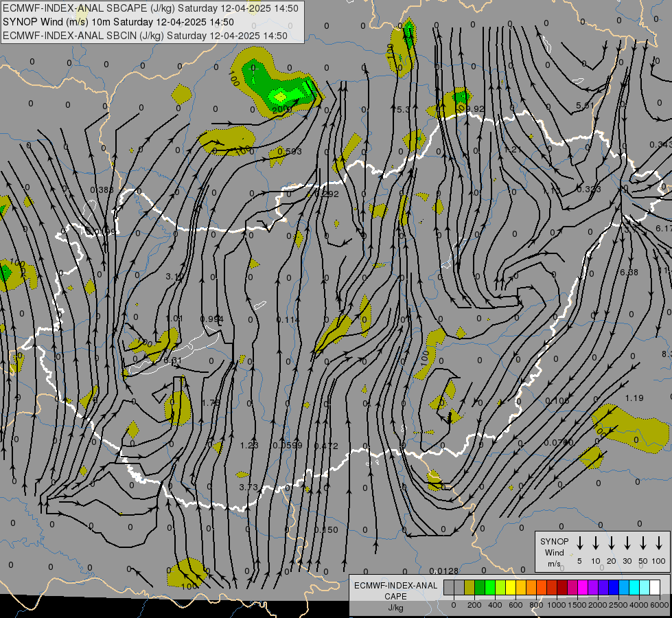Click the map value 0.994
Viewport: 672px width, 618px height.
[211, 319]
